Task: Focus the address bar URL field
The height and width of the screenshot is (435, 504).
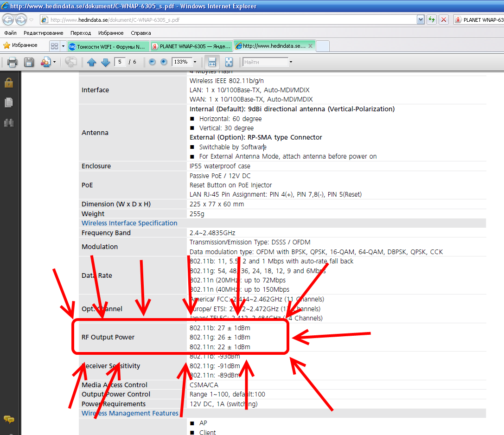Action: point(228,20)
